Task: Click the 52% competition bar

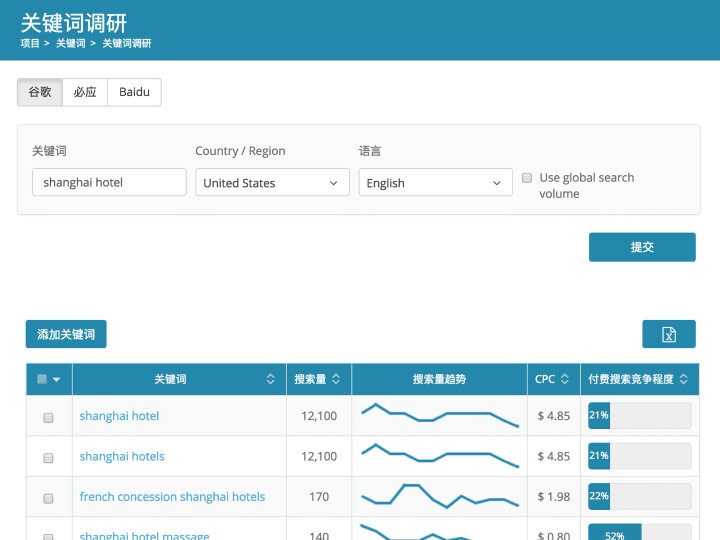Action: [640, 533]
